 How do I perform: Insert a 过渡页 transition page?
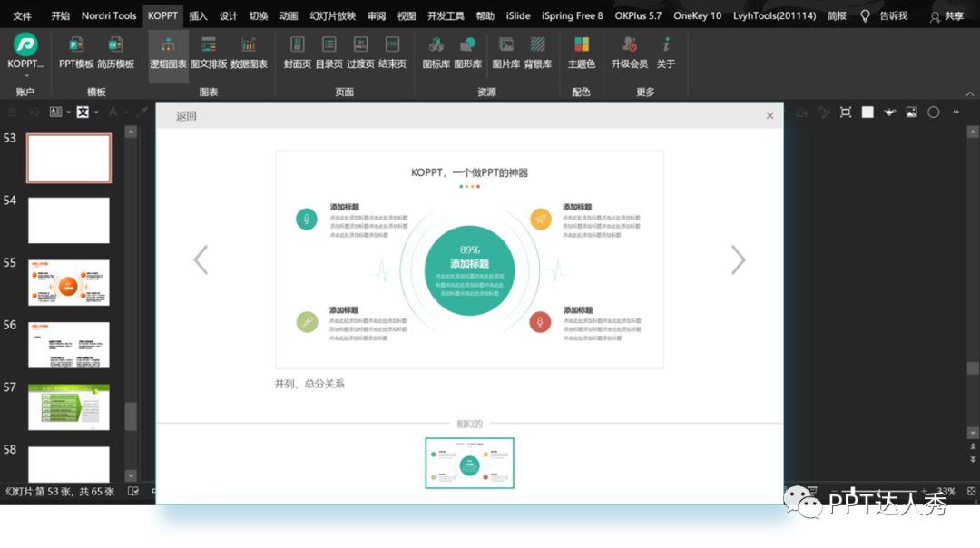point(360,52)
